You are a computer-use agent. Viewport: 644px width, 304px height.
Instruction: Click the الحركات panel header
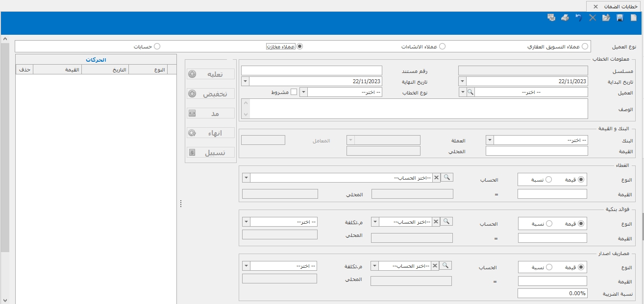[96, 60]
